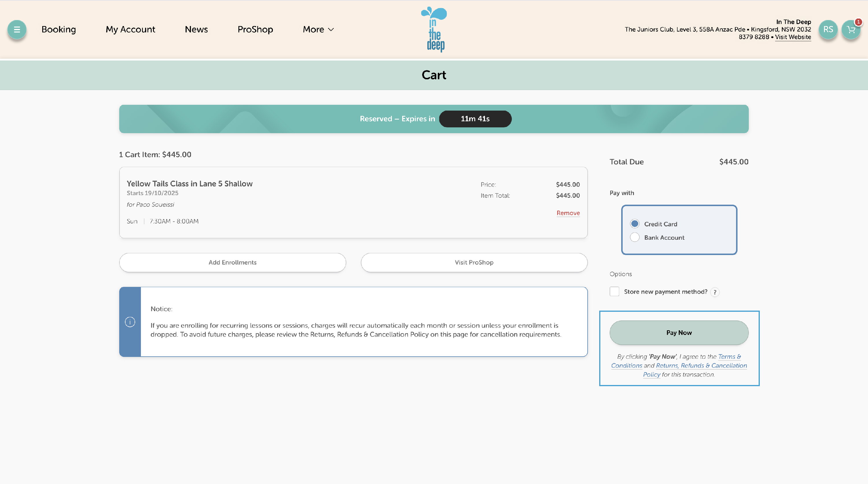Navigate to ProShop in header
The image size is (868, 484).
255,29
